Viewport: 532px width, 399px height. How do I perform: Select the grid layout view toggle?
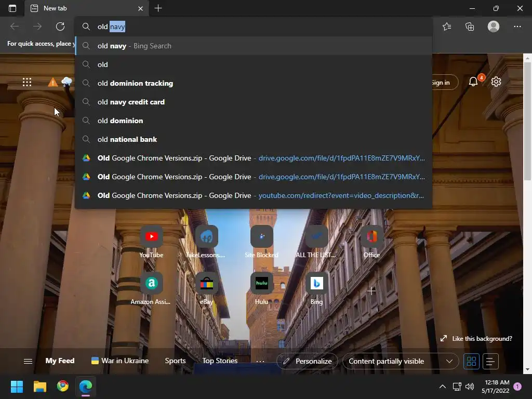coord(471,362)
